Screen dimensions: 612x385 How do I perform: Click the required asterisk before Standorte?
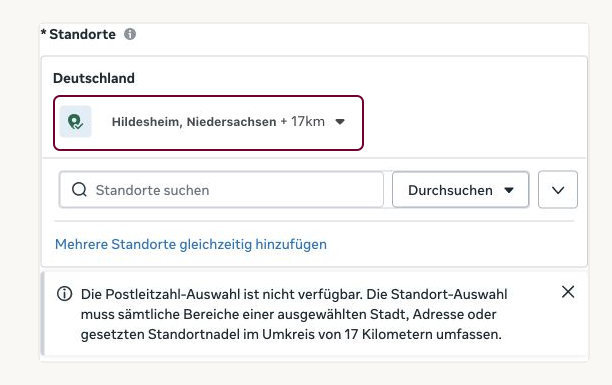(x=44, y=33)
